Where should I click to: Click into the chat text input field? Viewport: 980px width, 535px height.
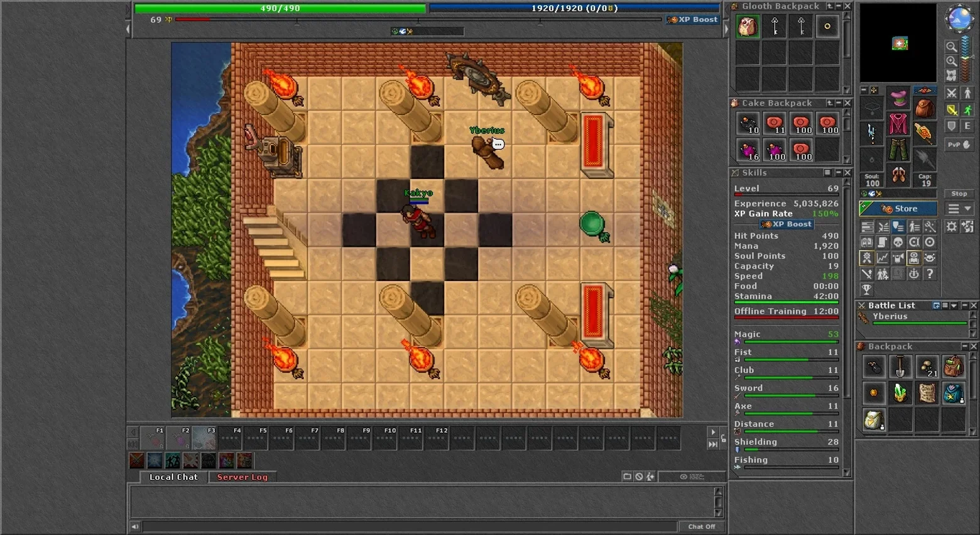pos(410,526)
